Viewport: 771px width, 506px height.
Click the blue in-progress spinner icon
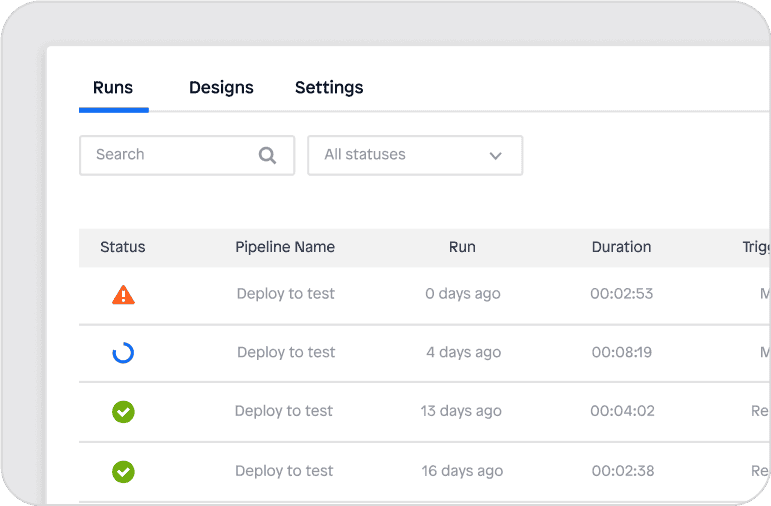coord(123,352)
